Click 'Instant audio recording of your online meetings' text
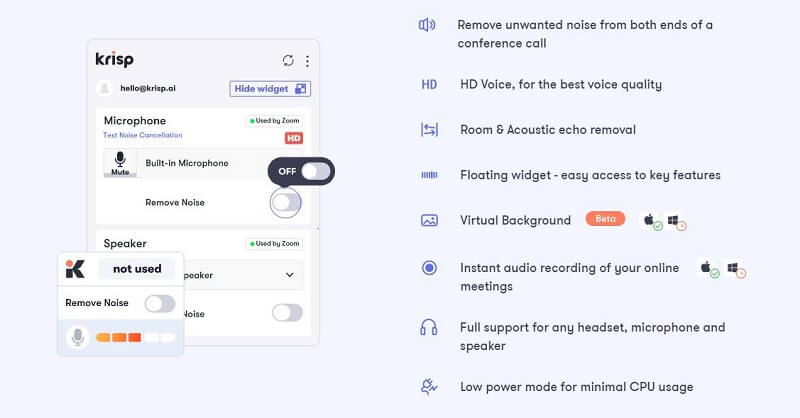 tap(569, 277)
